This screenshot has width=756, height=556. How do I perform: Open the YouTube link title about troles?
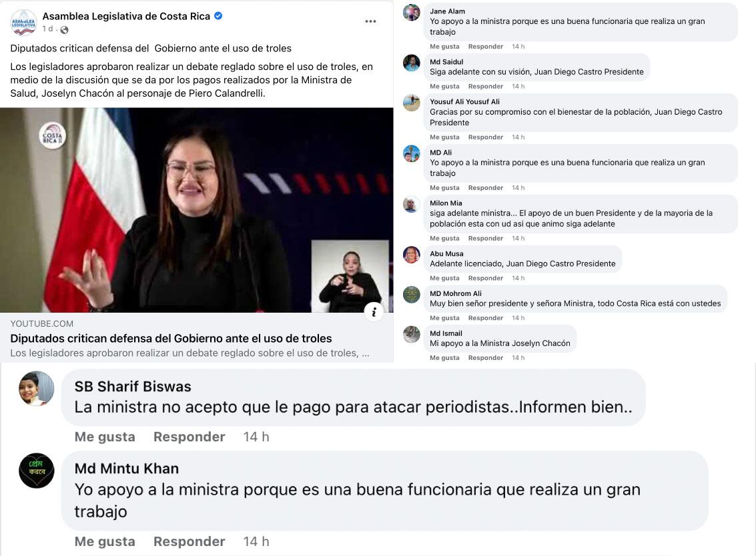tap(171, 338)
